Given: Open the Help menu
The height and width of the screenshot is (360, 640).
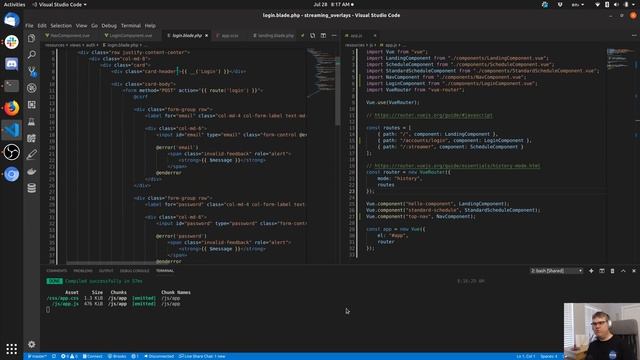Looking at the screenshot, I should coord(150,25).
